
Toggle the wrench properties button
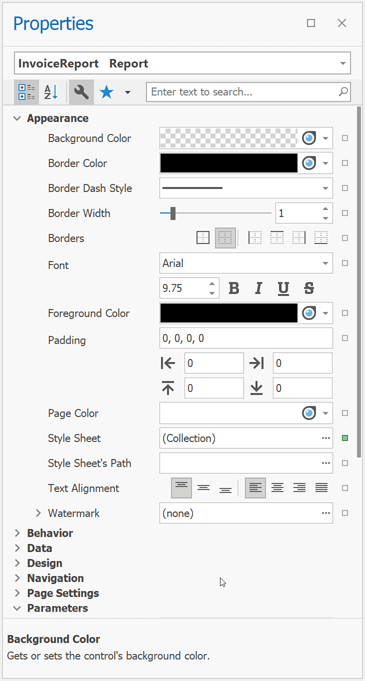point(81,92)
